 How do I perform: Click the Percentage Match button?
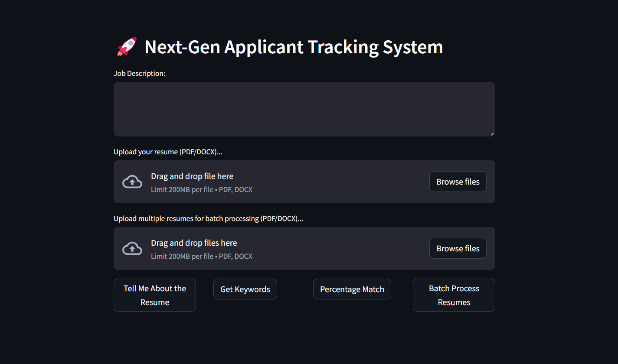[x=352, y=289]
